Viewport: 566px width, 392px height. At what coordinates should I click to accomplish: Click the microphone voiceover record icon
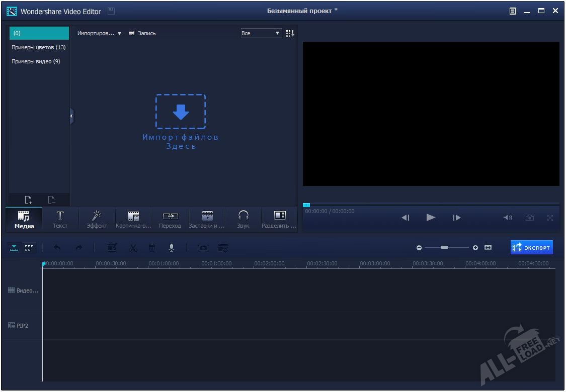tap(171, 248)
